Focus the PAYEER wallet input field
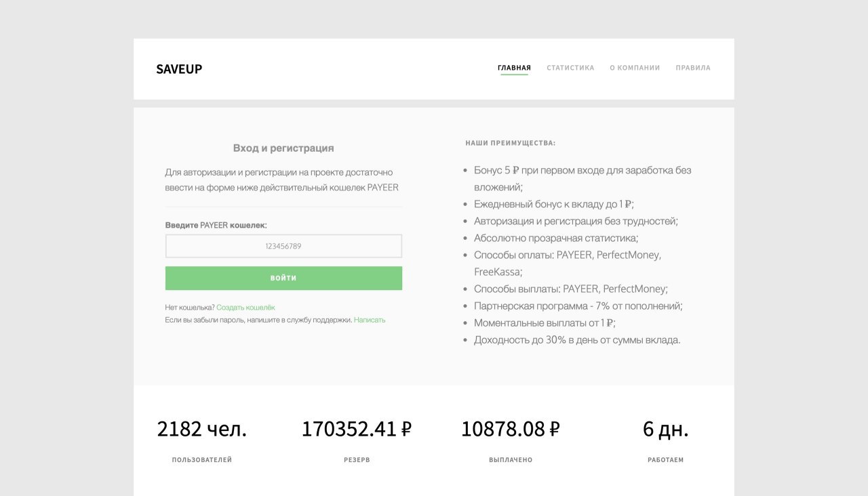 [x=283, y=246]
